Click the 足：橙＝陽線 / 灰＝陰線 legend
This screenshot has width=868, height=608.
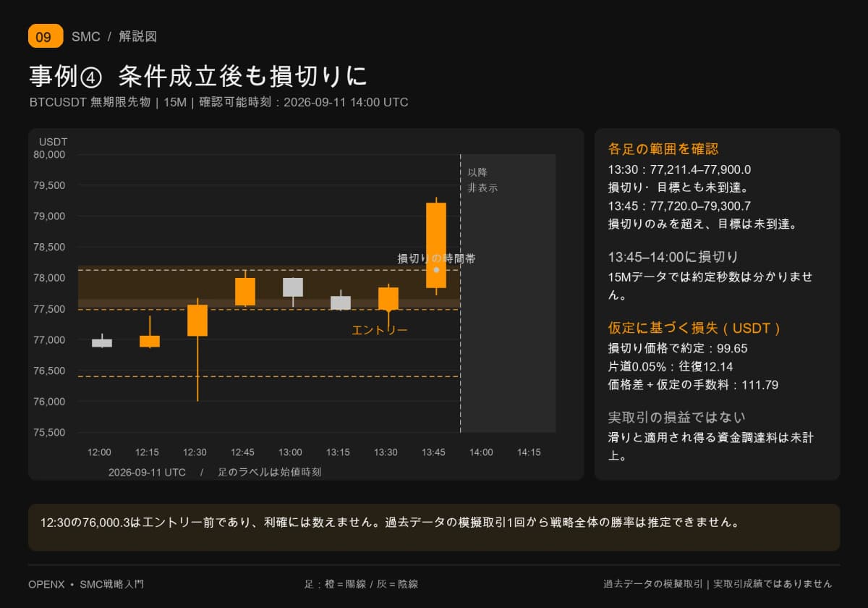(x=361, y=584)
